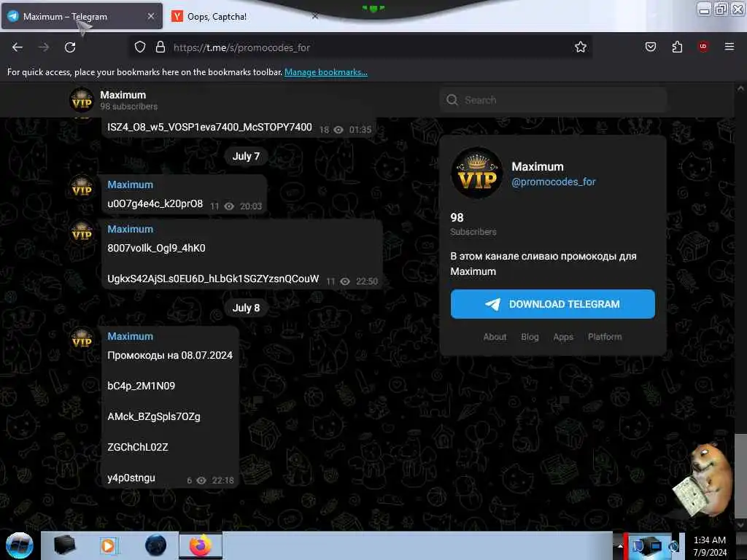Click promo code text ZGChChL02Z

(138, 447)
